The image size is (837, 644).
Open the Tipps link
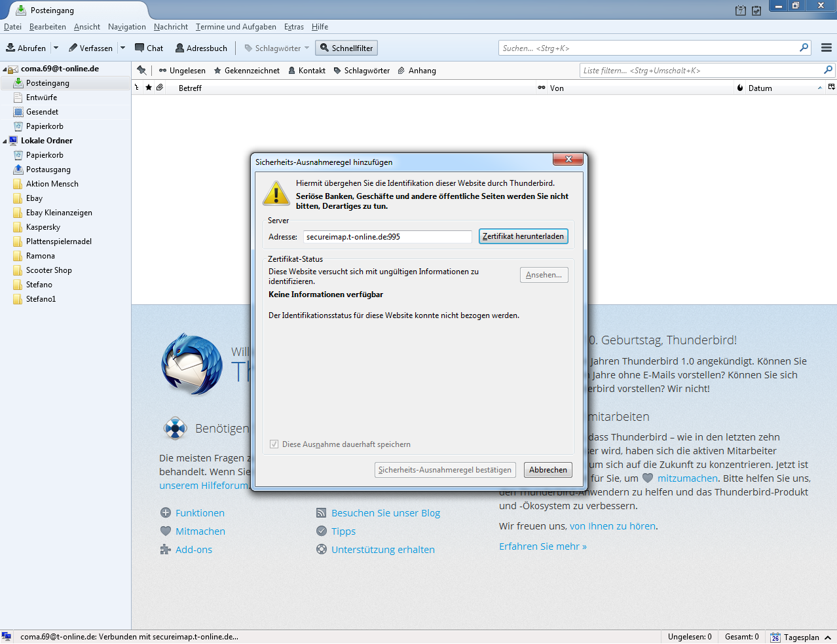tap(343, 531)
